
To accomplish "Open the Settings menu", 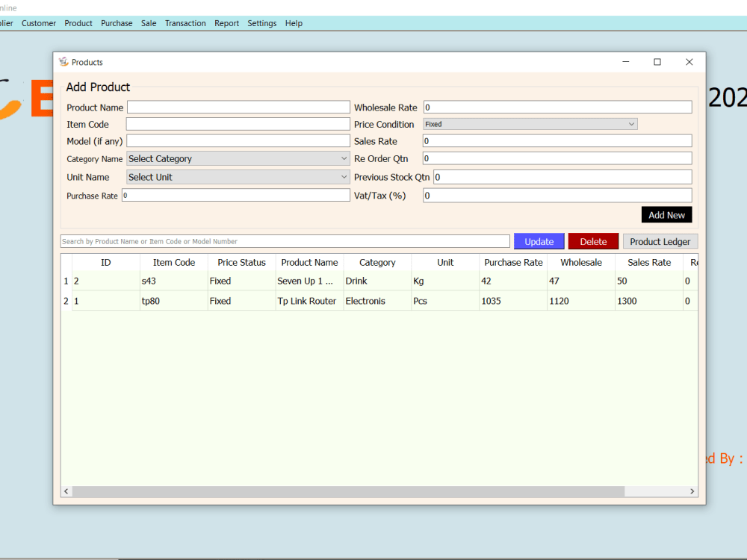I will click(261, 23).
